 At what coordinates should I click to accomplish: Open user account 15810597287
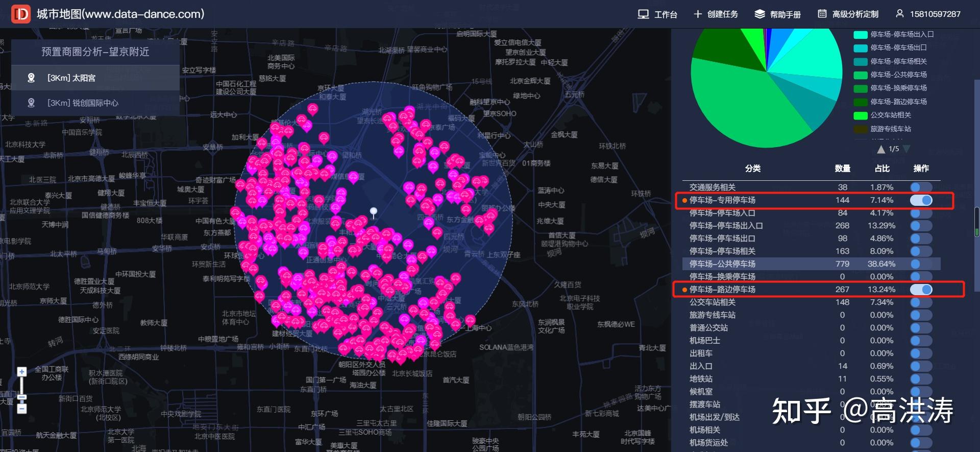tap(935, 14)
